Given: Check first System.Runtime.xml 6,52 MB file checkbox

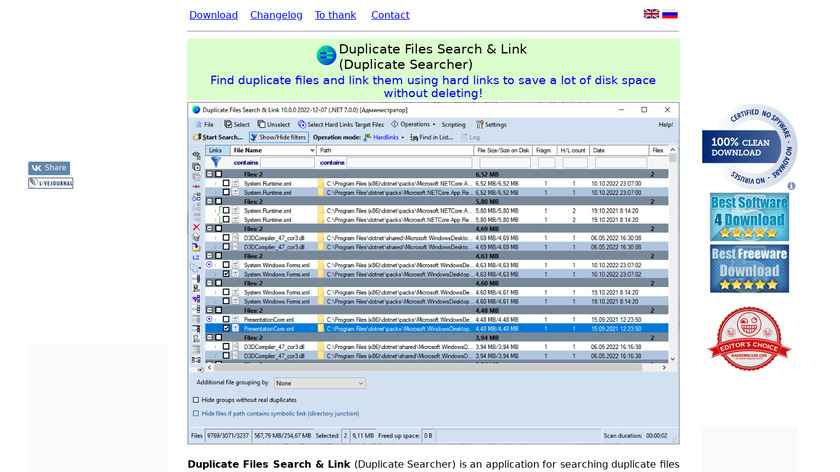Looking at the screenshot, I should [226, 183].
